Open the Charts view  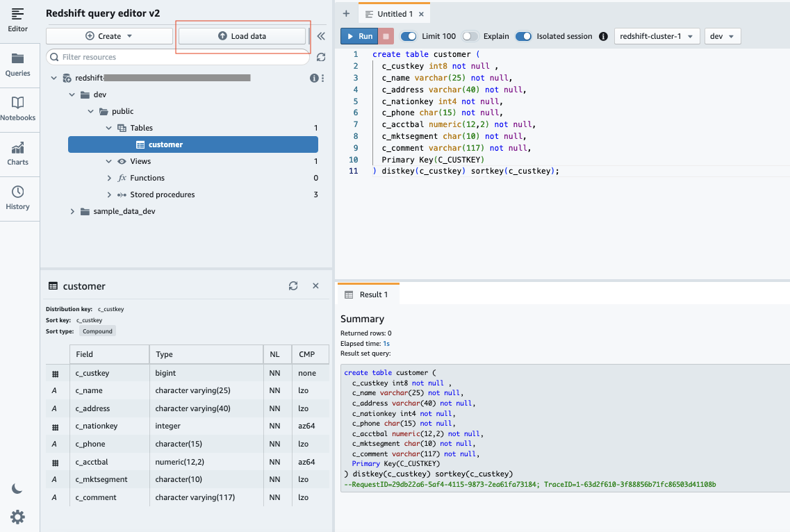click(x=18, y=152)
